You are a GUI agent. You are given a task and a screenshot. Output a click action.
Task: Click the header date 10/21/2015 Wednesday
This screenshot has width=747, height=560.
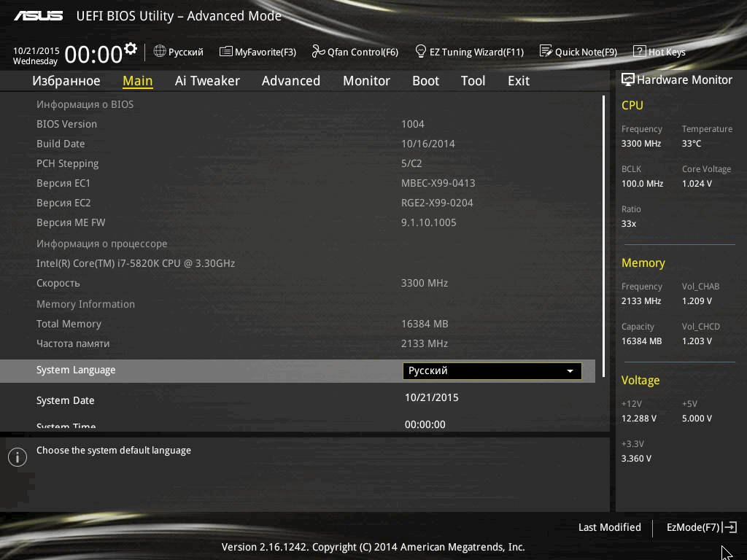36,55
